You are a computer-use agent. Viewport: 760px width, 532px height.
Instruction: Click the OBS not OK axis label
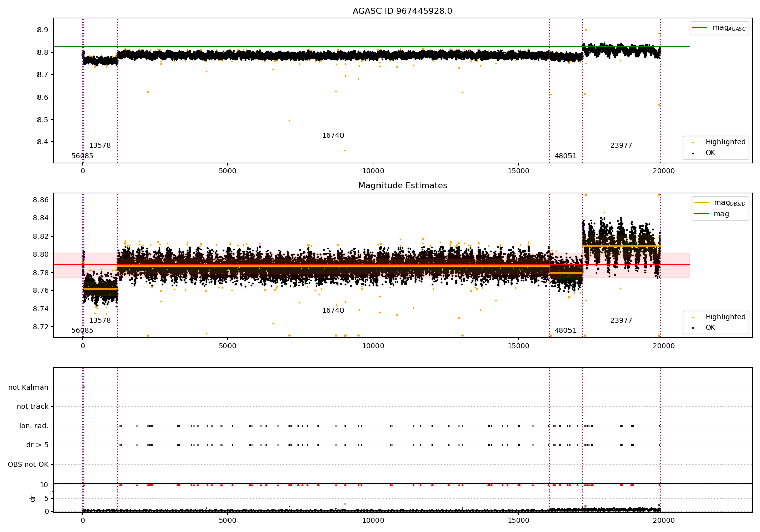tap(28, 464)
